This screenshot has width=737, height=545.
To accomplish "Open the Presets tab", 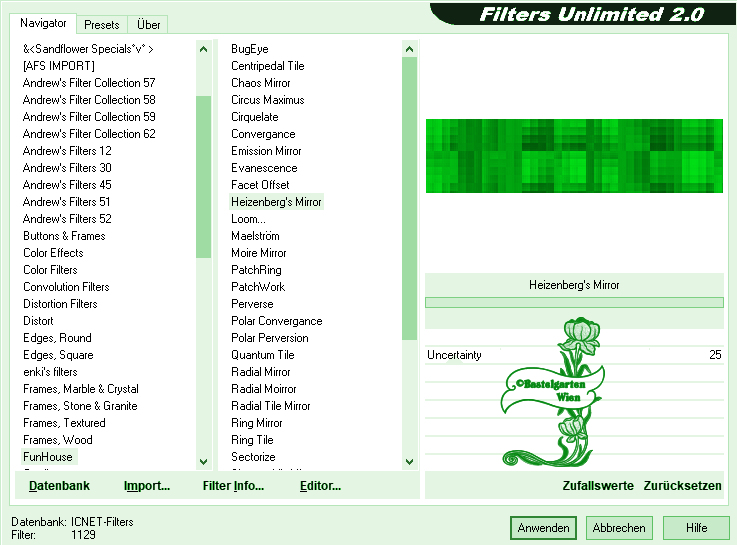I will 102,24.
